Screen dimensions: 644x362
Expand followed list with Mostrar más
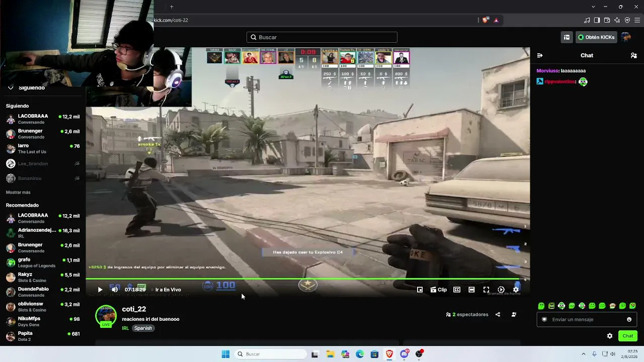click(18, 193)
